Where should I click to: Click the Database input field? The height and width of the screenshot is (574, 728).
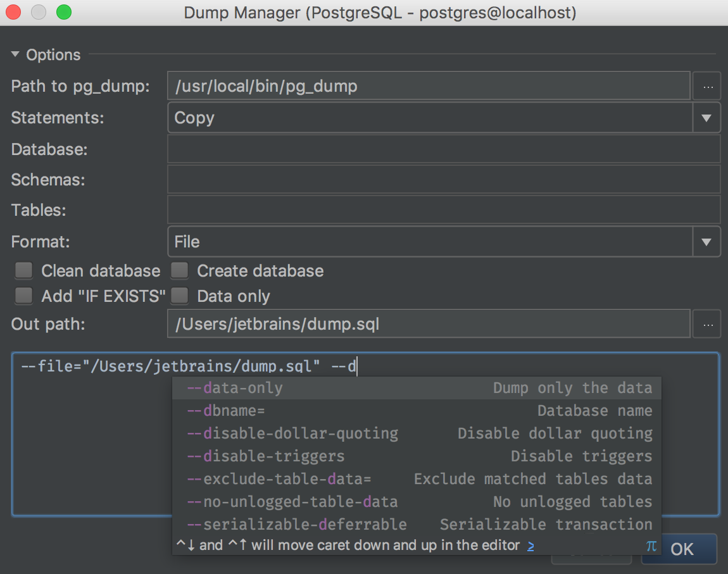(x=444, y=149)
